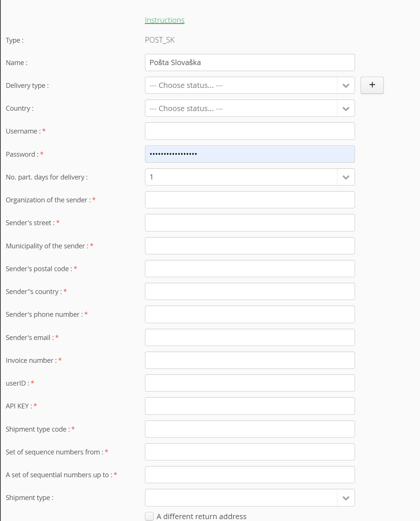Viewport: 420px width, 521px height.
Task: Click the Password input field
Action: (250, 154)
